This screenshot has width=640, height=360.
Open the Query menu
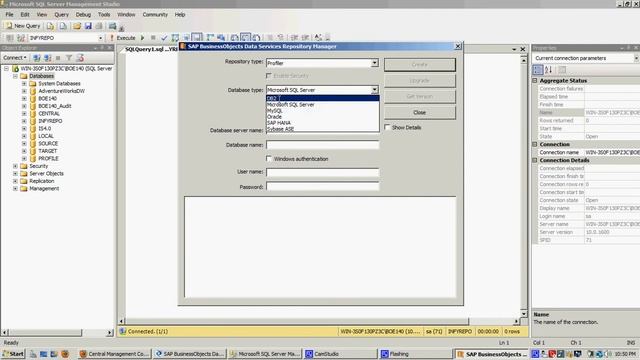pos(62,14)
